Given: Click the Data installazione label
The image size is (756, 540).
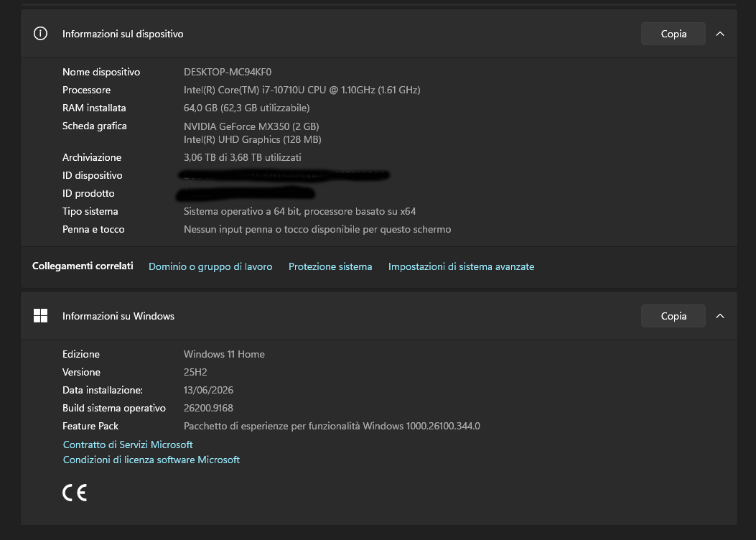Looking at the screenshot, I should coord(102,390).
